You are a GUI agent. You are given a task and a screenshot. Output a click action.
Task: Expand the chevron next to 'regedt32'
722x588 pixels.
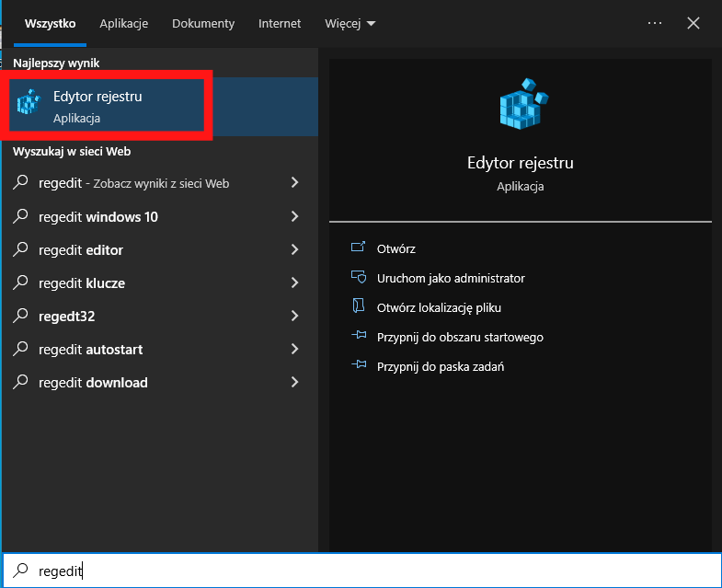point(294,316)
